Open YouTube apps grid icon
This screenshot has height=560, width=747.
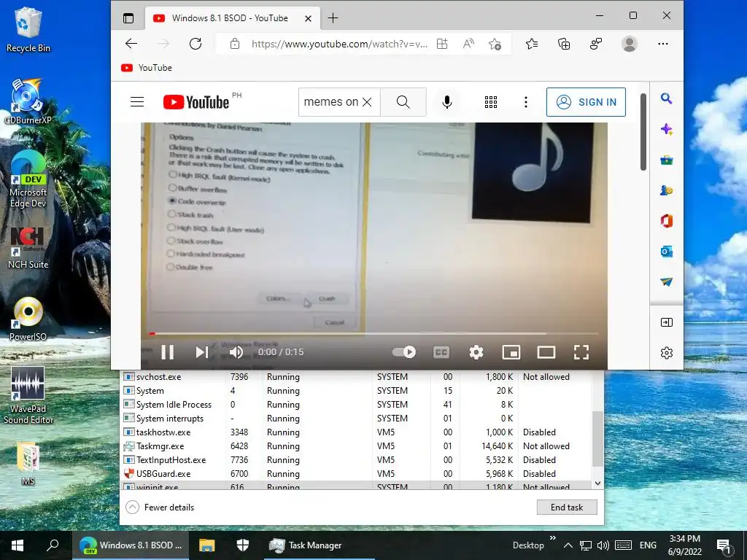click(491, 102)
